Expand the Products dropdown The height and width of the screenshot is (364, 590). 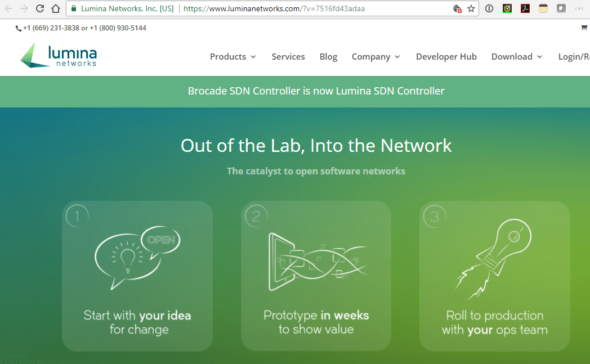[x=229, y=56]
